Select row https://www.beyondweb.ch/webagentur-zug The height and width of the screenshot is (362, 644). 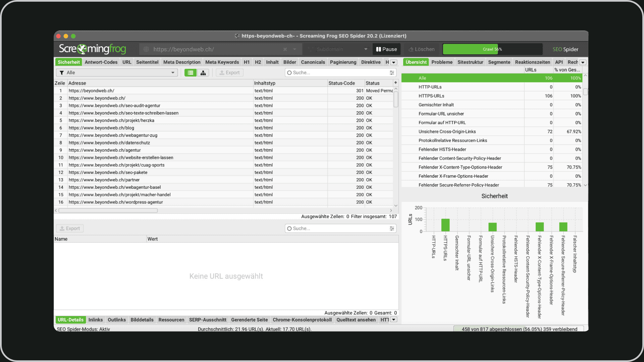pyautogui.click(x=223, y=135)
